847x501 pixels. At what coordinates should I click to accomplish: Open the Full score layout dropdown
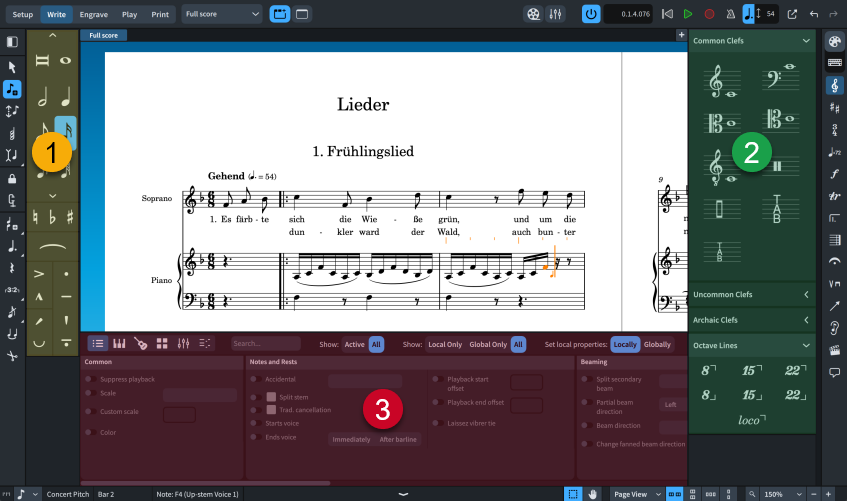pos(223,14)
